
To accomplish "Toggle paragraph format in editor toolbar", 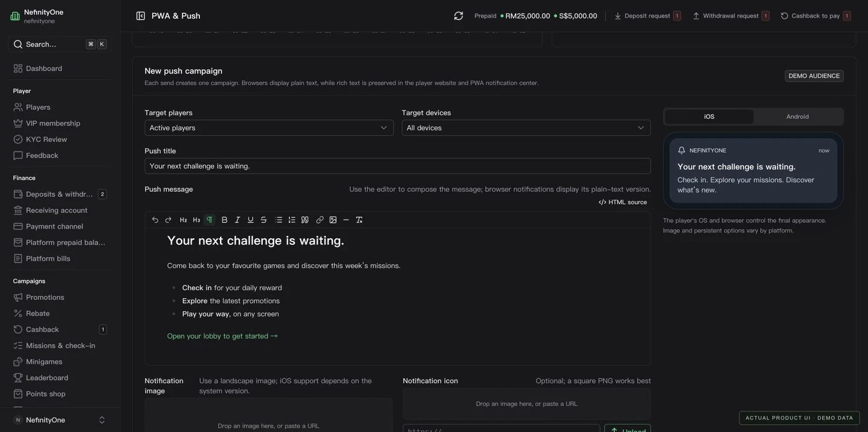I will tap(210, 220).
